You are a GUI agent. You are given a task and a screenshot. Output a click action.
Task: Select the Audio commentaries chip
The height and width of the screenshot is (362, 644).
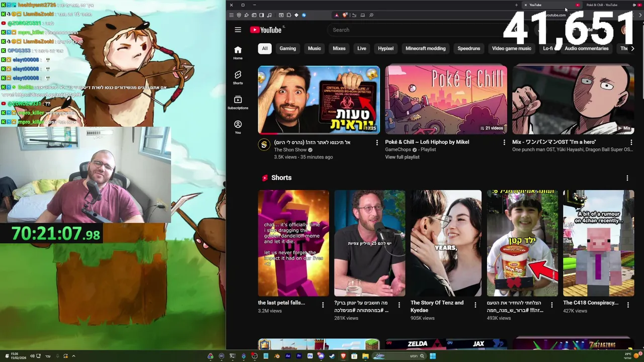click(x=587, y=48)
